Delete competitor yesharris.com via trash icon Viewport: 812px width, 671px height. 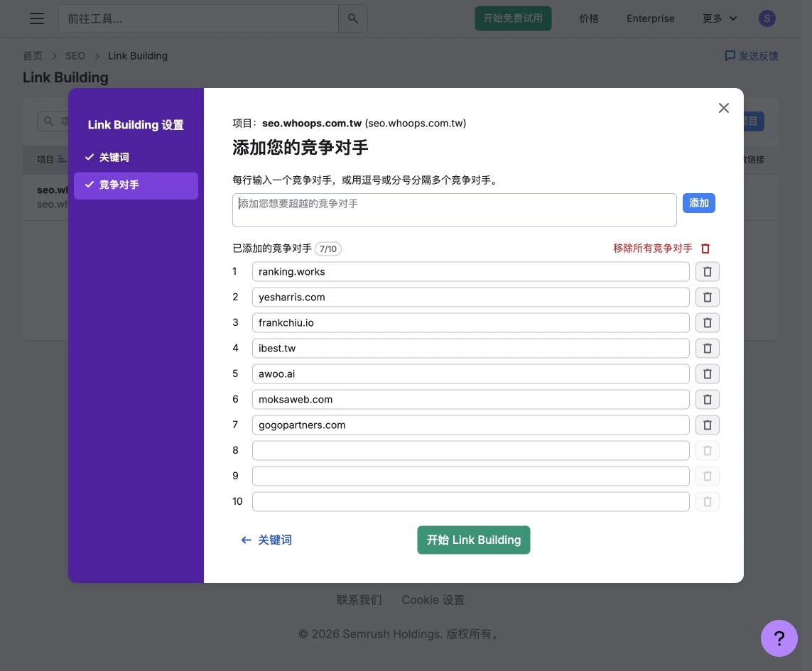coord(707,298)
